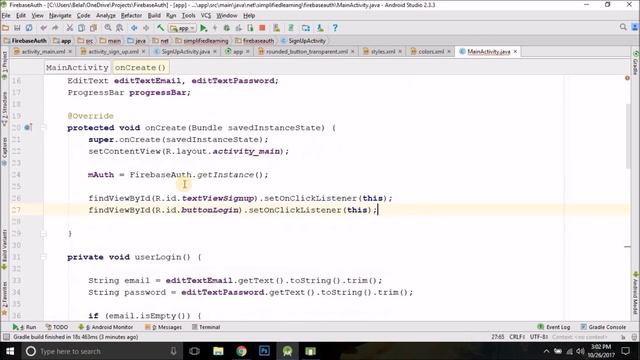Open the File menu

click(6, 16)
